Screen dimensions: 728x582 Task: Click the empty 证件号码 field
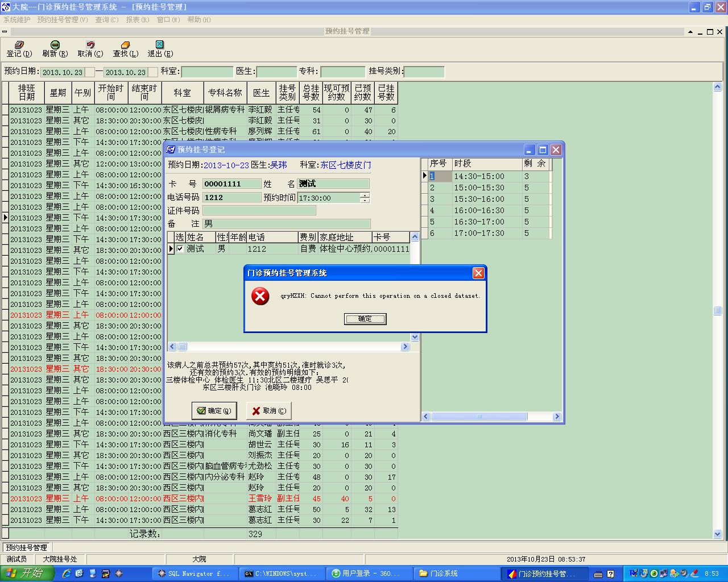click(259, 210)
